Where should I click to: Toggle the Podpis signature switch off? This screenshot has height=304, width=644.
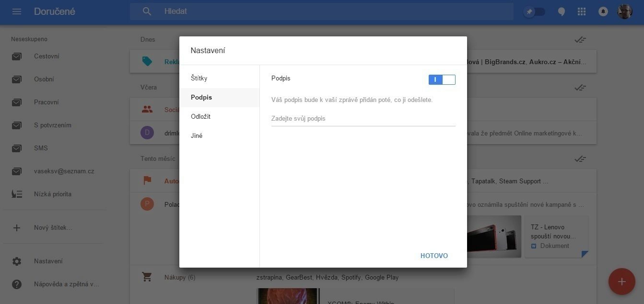[x=442, y=79]
